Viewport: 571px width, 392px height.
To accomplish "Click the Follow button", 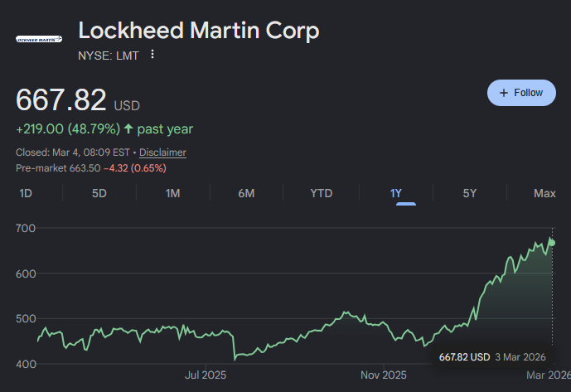I will (x=521, y=93).
